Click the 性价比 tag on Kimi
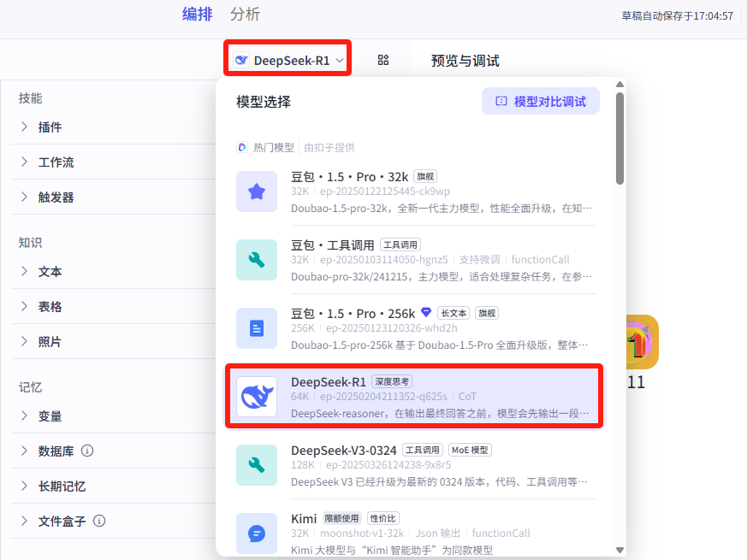 383,519
